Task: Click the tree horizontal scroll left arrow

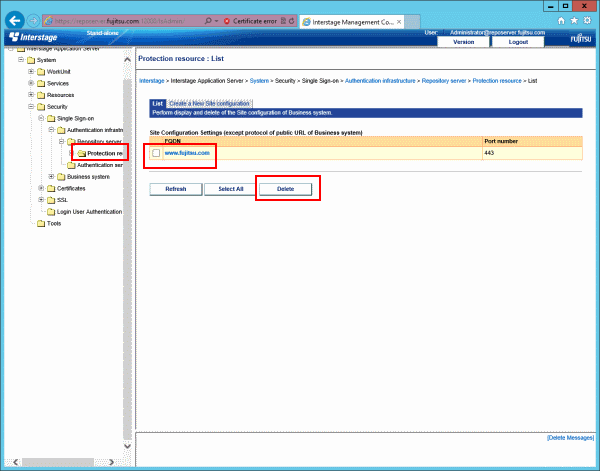Action: point(16,462)
